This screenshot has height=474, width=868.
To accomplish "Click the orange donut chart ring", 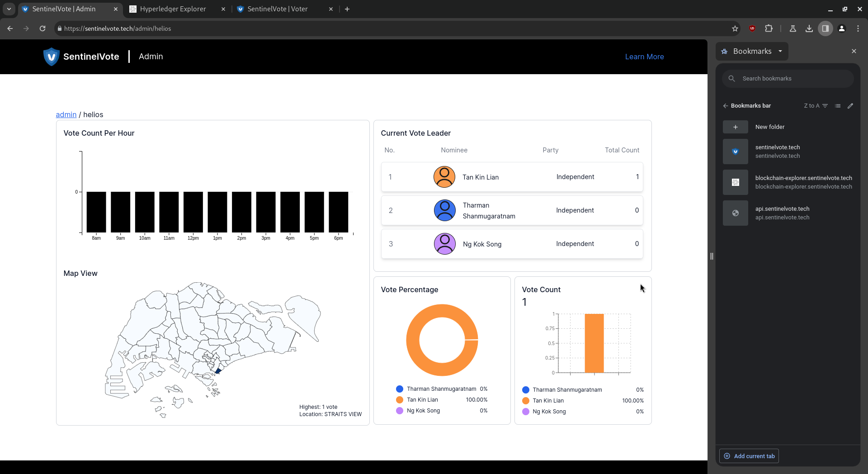I will (413, 340).
